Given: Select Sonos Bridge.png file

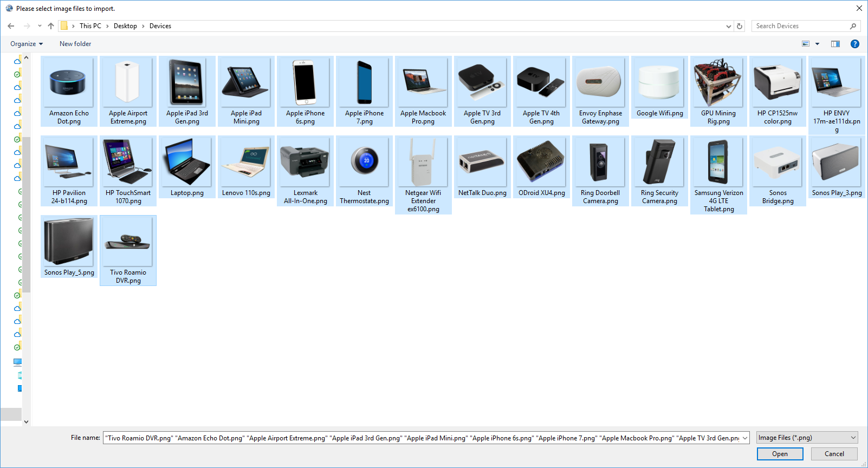Looking at the screenshot, I should (x=778, y=171).
